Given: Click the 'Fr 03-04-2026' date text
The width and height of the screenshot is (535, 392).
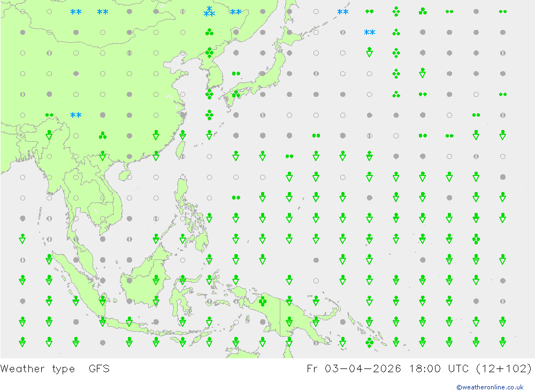Looking at the screenshot, I should pos(354,368).
